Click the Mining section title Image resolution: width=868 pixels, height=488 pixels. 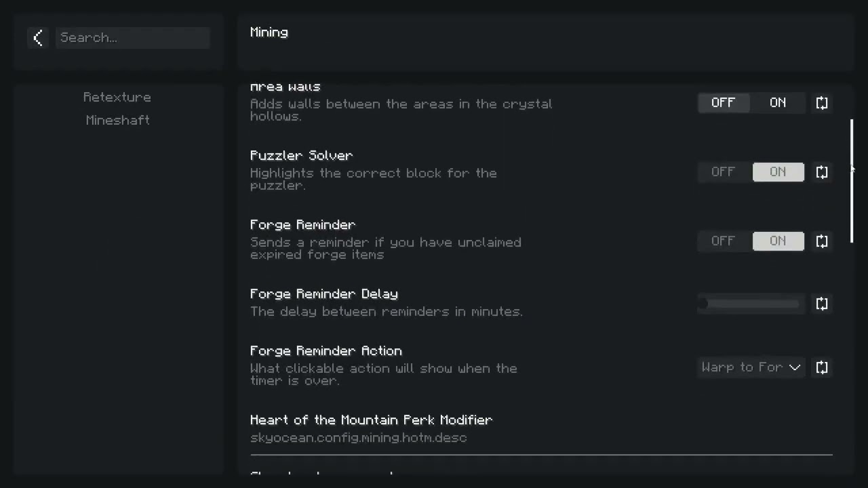[x=269, y=33]
